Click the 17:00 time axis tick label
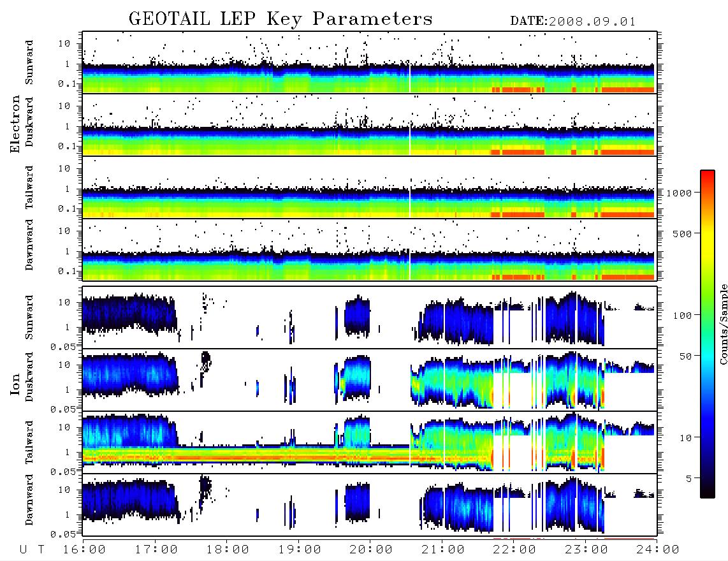Image resolution: width=728 pixels, height=561 pixels. click(156, 550)
